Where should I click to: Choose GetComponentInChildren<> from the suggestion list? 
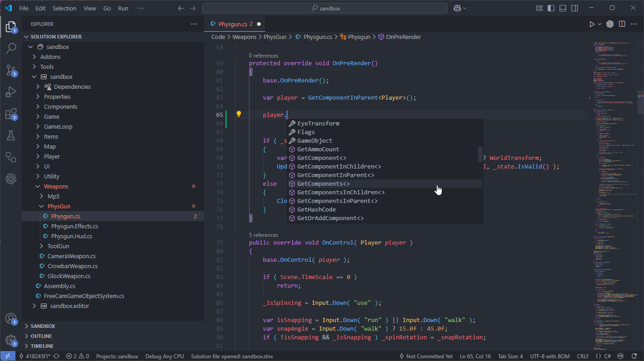click(x=339, y=167)
